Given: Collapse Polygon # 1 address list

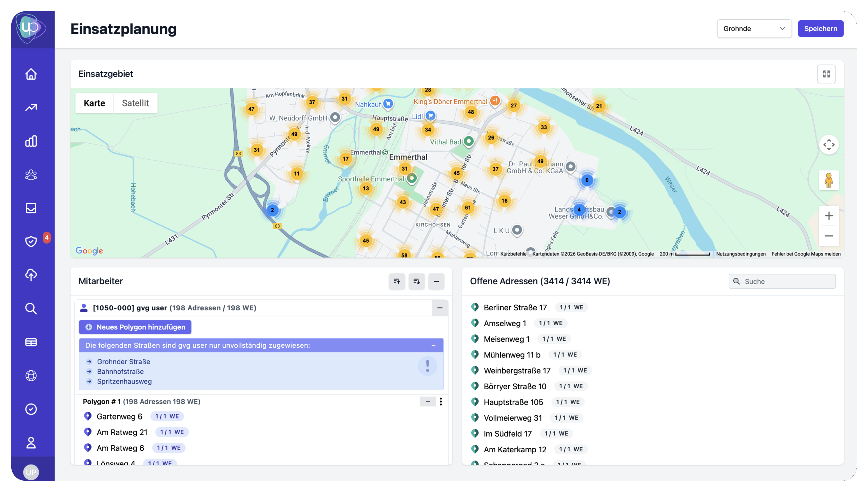Looking at the screenshot, I should pos(428,402).
